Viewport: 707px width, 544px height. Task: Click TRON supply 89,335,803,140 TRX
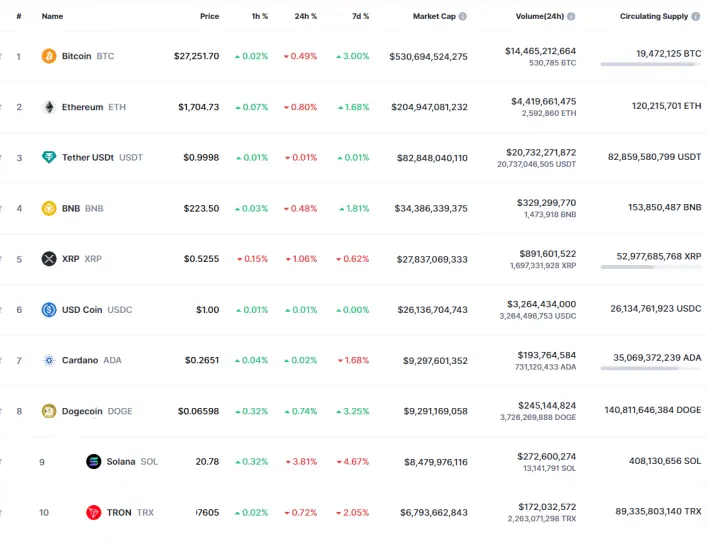coord(658,511)
